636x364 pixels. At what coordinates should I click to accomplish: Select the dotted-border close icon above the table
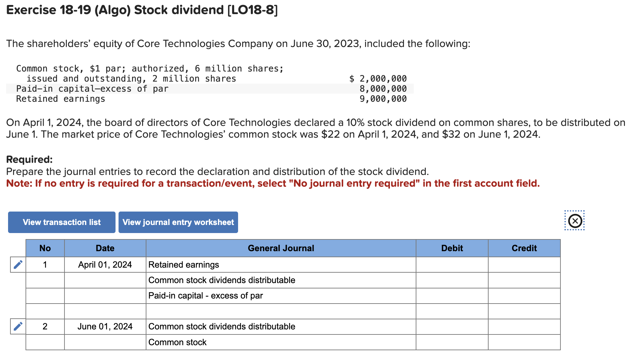click(x=575, y=221)
